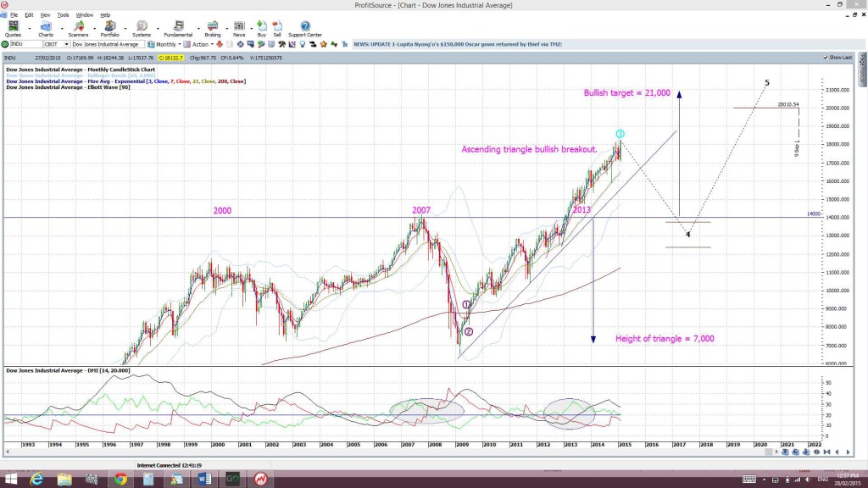
Task: Expand the Quotes button dropdown arrow
Action: point(30,28)
